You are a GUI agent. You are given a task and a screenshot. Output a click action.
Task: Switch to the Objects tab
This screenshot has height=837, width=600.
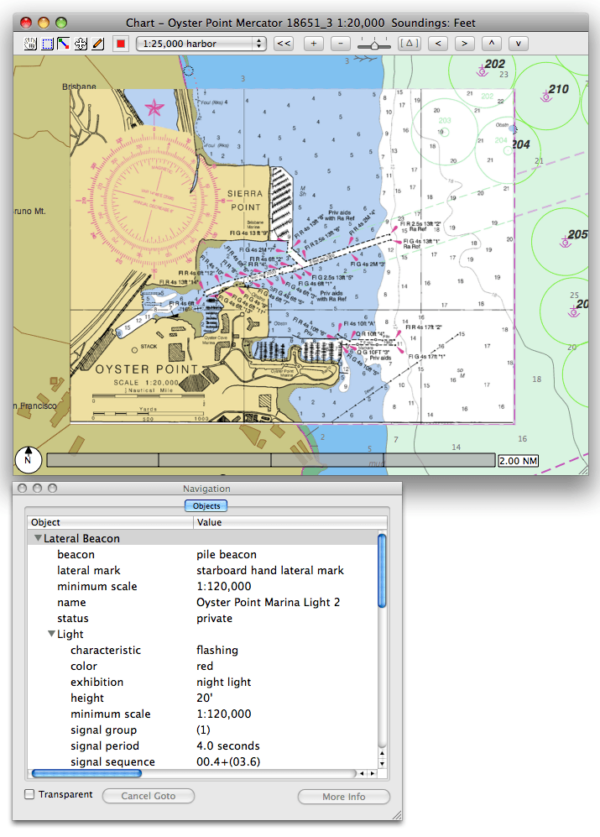pos(206,506)
